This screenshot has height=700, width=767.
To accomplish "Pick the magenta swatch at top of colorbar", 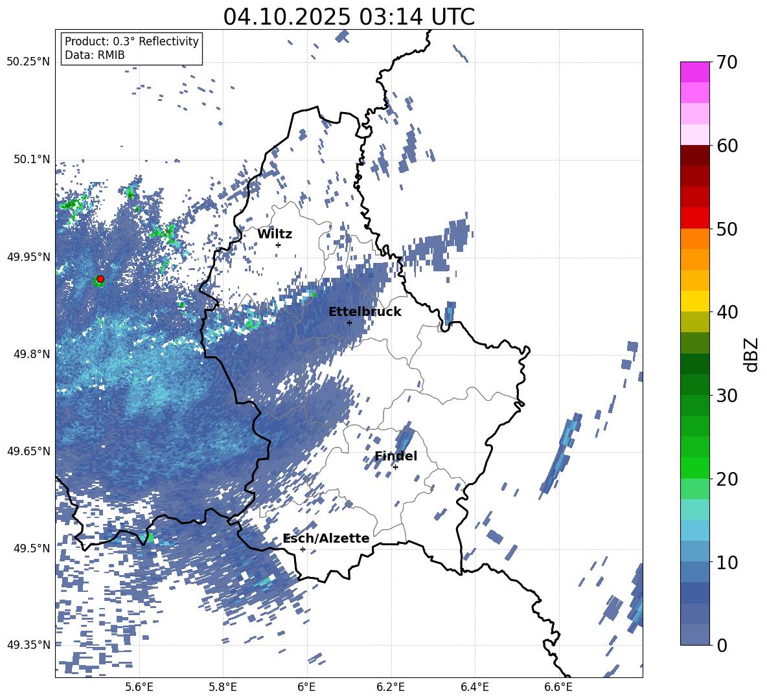I will click(695, 73).
